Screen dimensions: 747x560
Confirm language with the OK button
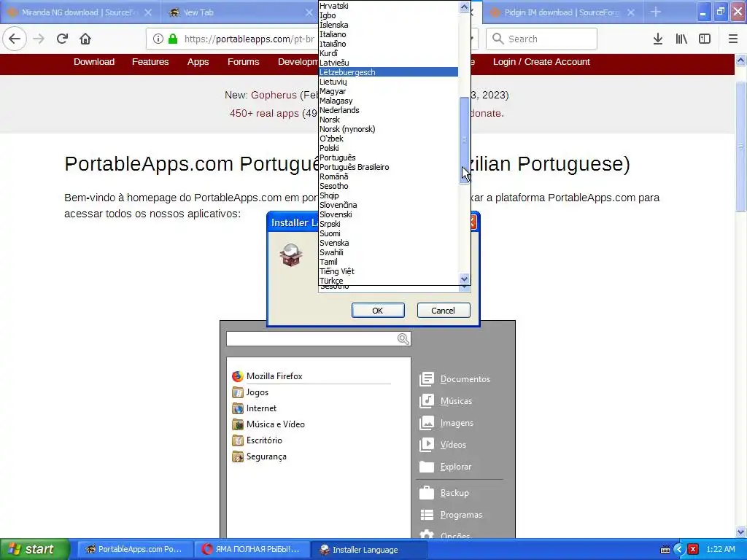(x=378, y=311)
